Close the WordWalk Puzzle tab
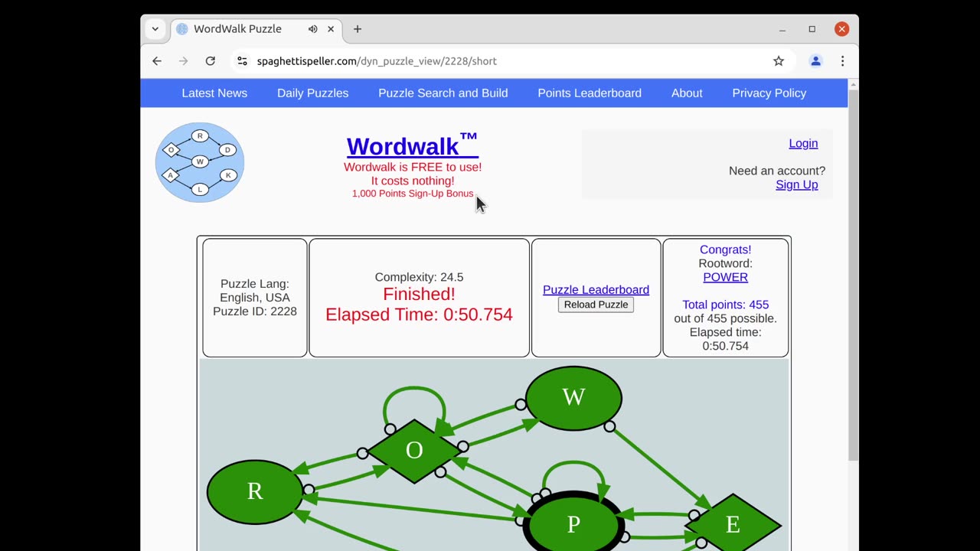This screenshot has width=980, height=551. pos(331,29)
